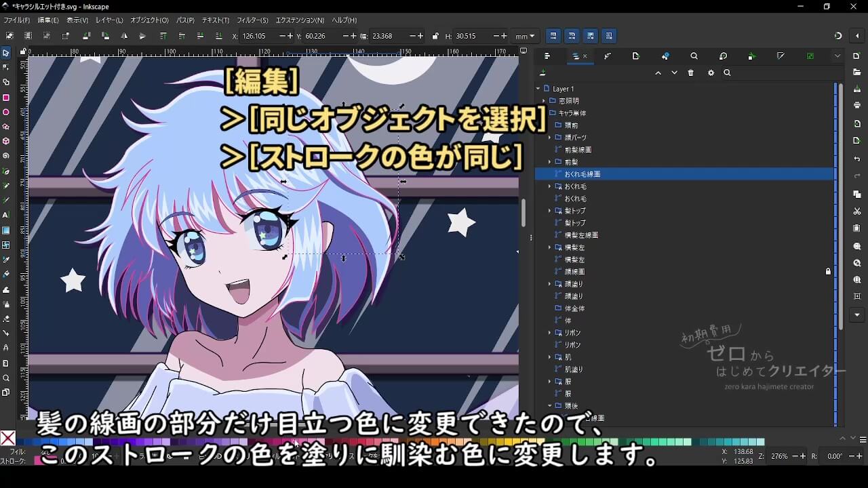
Task: Open the エクステンション(N) menu
Action: point(300,20)
